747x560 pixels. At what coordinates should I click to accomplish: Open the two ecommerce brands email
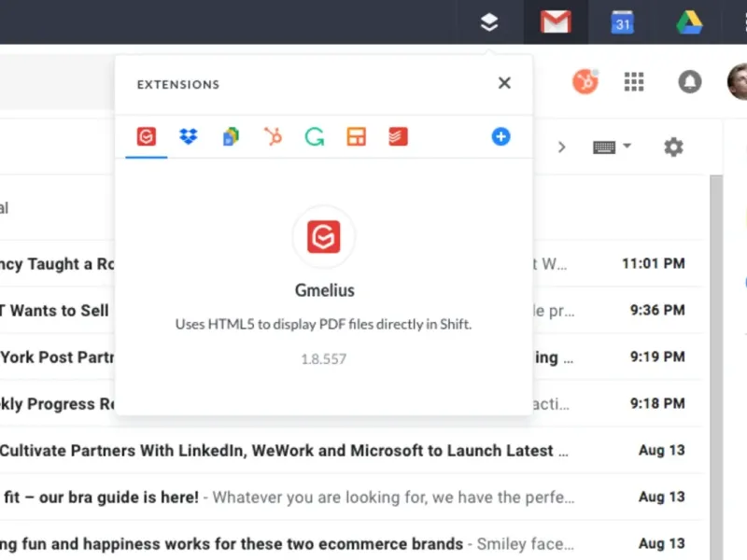pos(352,543)
